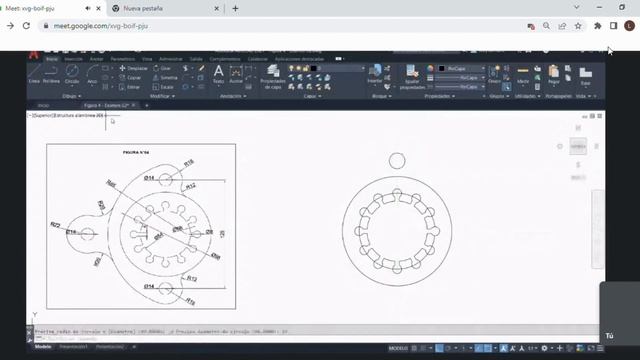The height and width of the screenshot is (360, 640).
Task: Open Propiedades de capa
Action: [273, 77]
